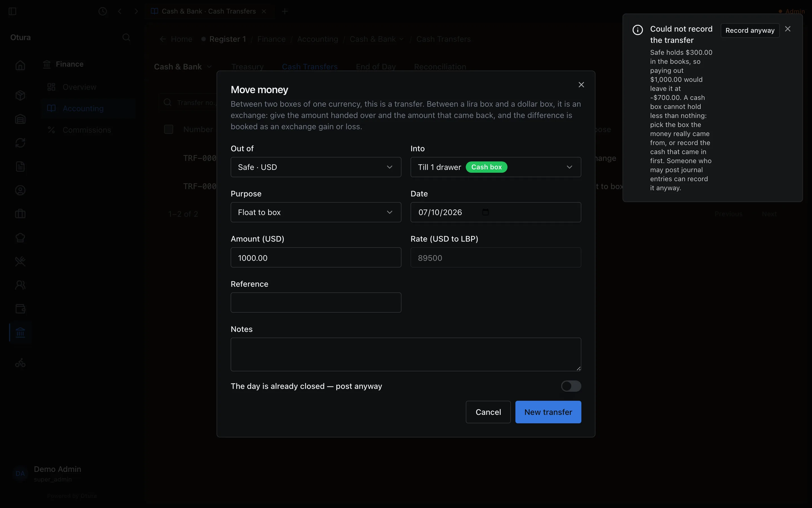The height and width of the screenshot is (508, 812).
Task: Open the bank building icon in sidebar
Action: [21, 333]
